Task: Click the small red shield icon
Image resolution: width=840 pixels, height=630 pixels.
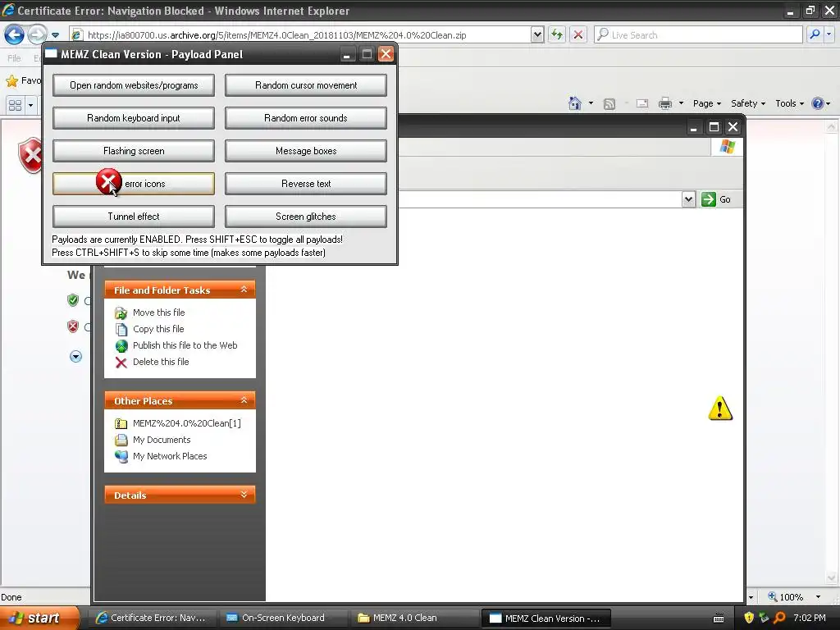Action: tap(73, 326)
